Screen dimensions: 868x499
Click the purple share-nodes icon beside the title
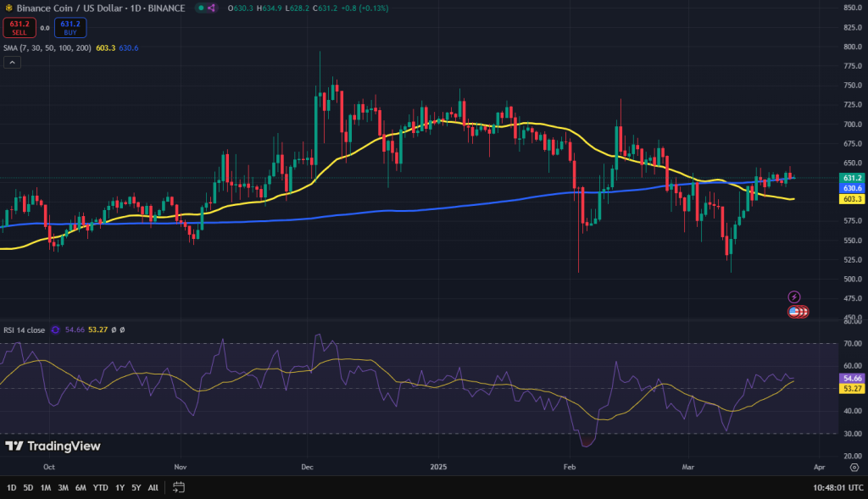point(211,8)
